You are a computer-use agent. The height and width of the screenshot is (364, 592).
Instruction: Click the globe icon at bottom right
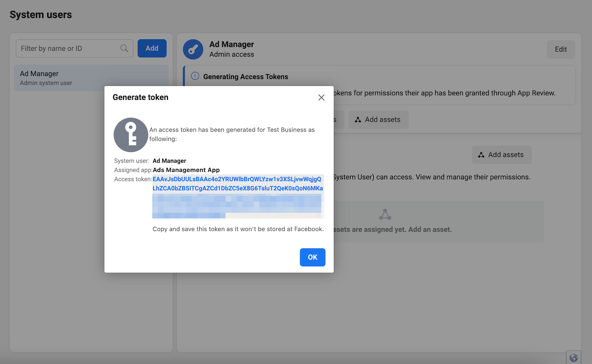point(573,358)
